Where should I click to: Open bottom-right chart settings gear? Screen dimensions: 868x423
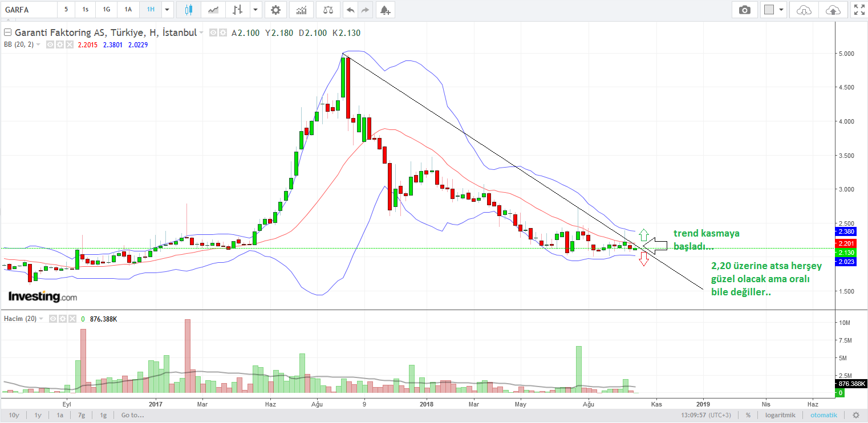tap(855, 415)
